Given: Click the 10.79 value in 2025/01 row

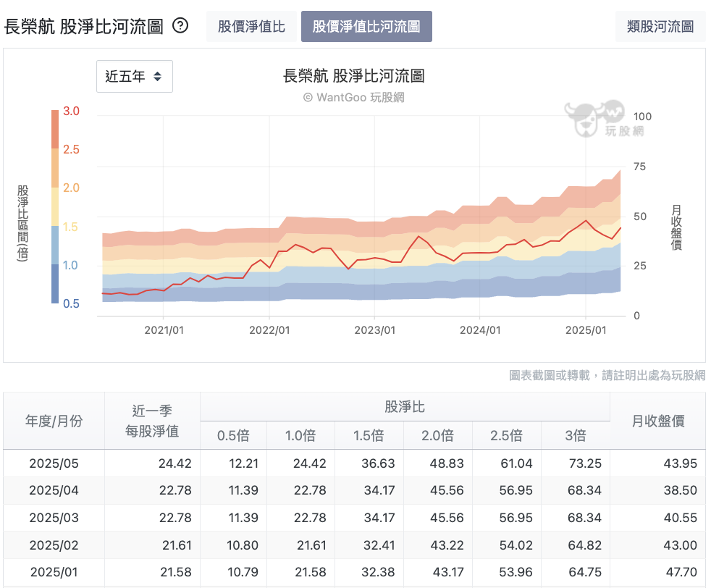Looking at the screenshot, I should pos(243,572).
